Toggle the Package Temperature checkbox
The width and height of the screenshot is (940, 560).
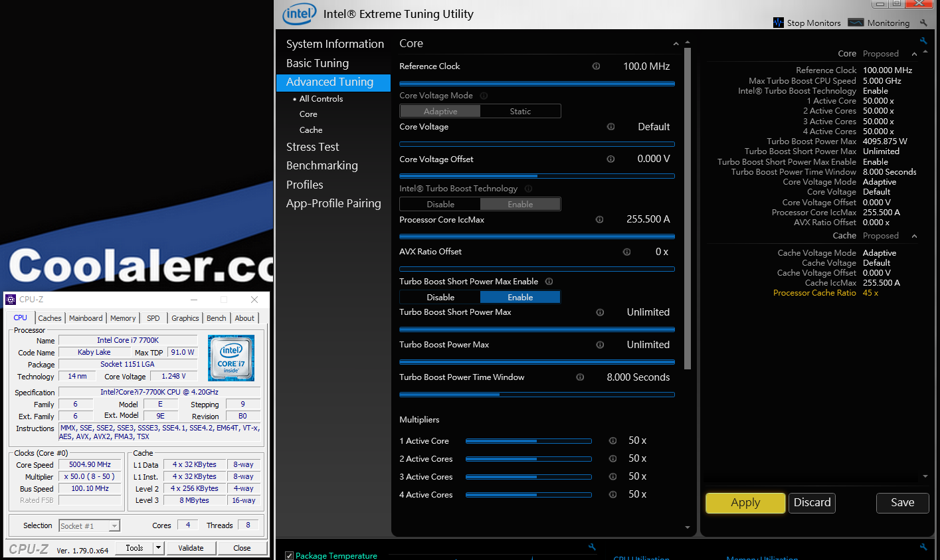(x=289, y=556)
